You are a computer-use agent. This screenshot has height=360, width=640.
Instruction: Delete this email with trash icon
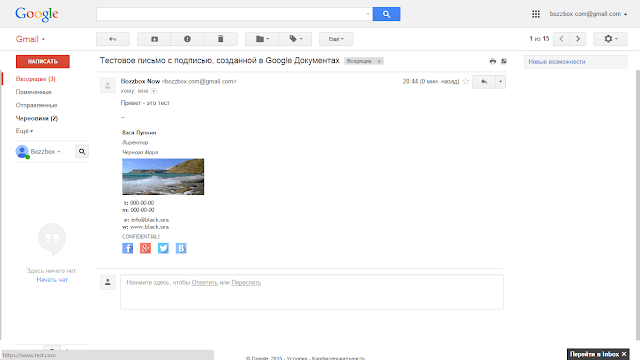click(220, 39)
